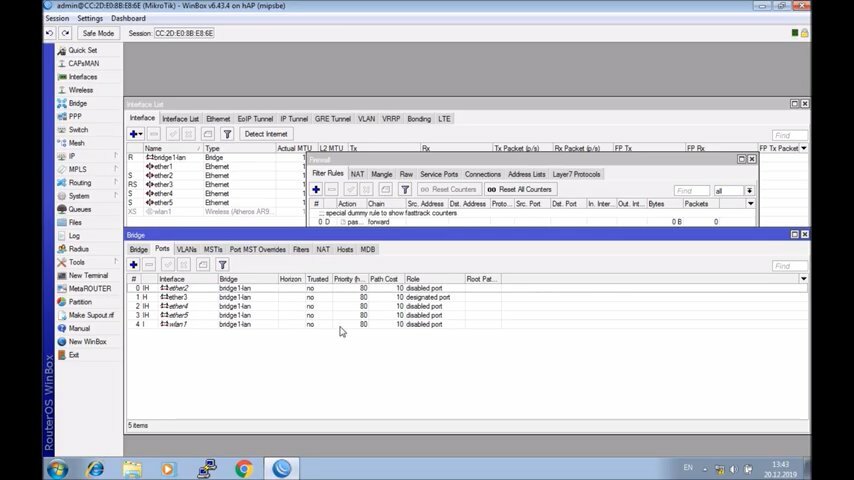Click Reset All Counters in Firewall
854x480 pixels.
point(520,190)
